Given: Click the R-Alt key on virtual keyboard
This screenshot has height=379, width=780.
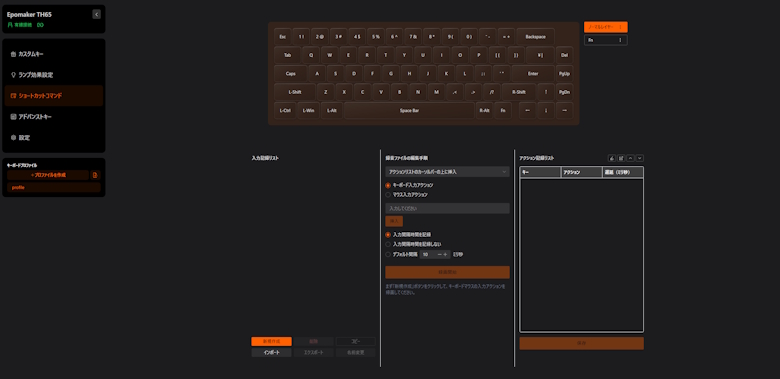Looking at the screenshot, I should pos(484,110).
